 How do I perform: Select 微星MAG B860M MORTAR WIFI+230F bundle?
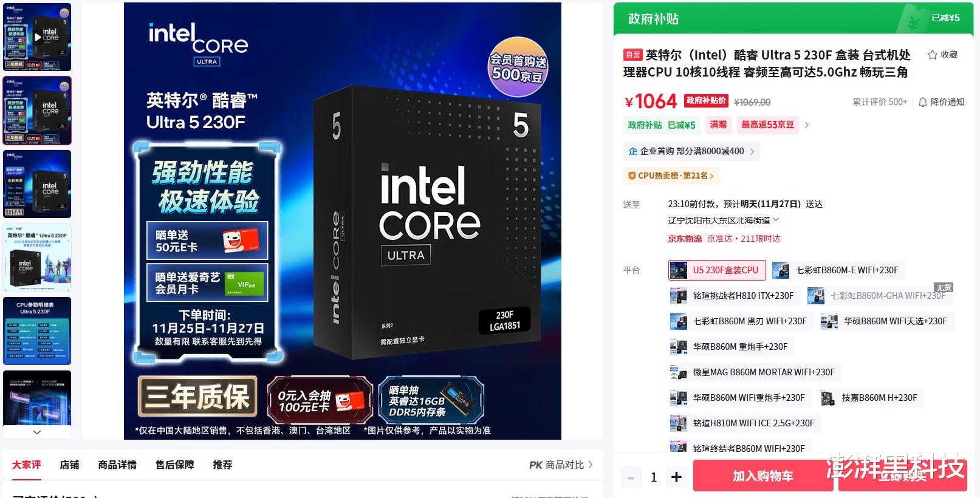pyautogui.click(x=755, y=372)
